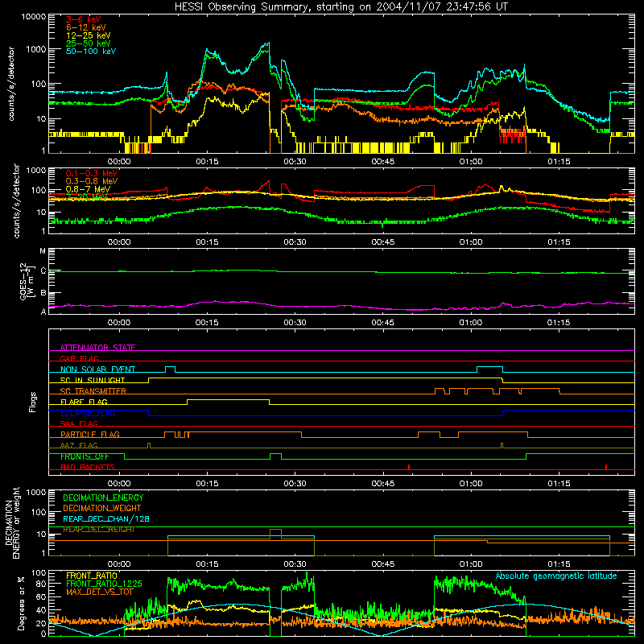Click the HESSI Observing Summary plot title
644x644 pixels.
coord(341,7)
